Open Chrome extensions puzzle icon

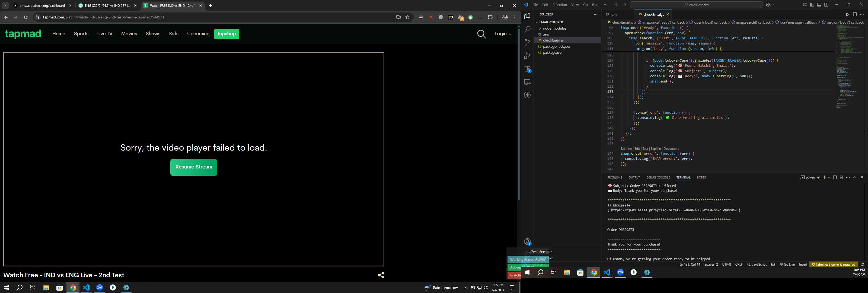click(490, 17)
